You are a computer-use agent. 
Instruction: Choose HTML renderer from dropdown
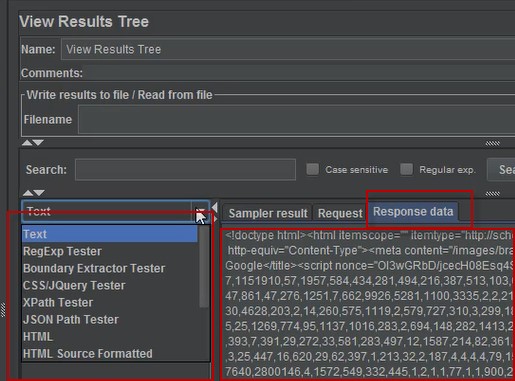click(x=110, y=336)
